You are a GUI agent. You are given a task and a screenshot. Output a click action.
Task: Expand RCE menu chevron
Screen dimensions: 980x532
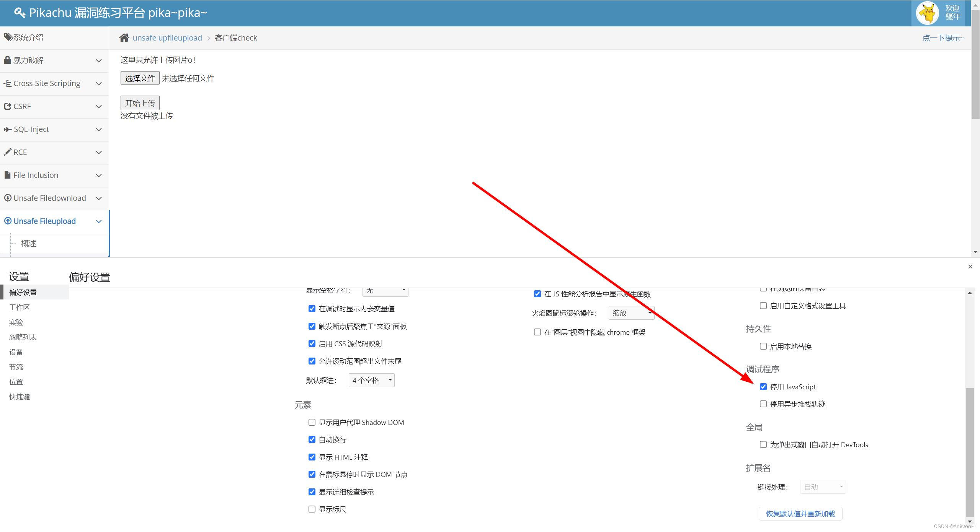click(99, 152)
